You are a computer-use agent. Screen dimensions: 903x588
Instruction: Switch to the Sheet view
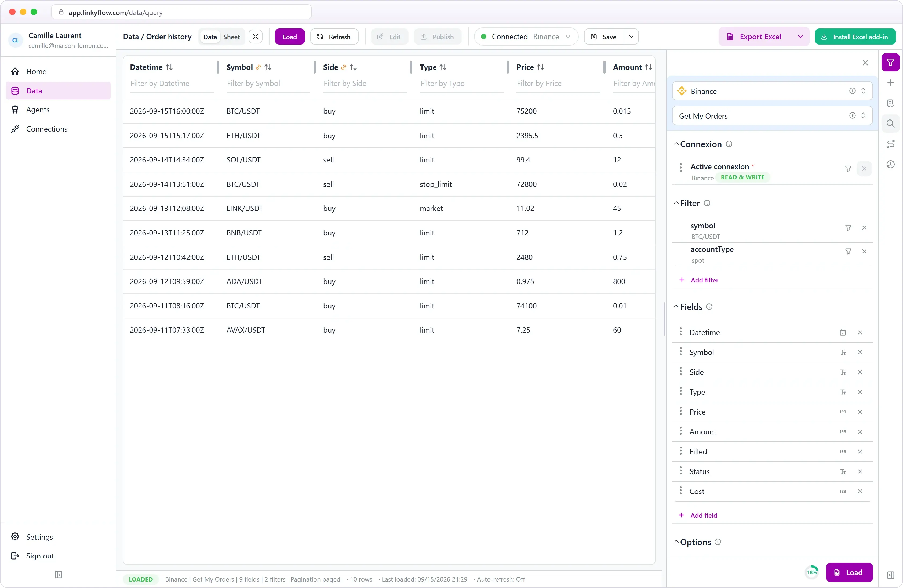(x=231, y=37)
